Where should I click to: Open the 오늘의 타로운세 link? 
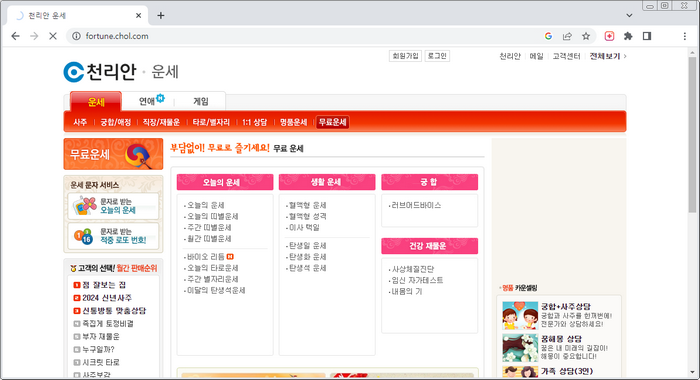click(x=212, y=268)
